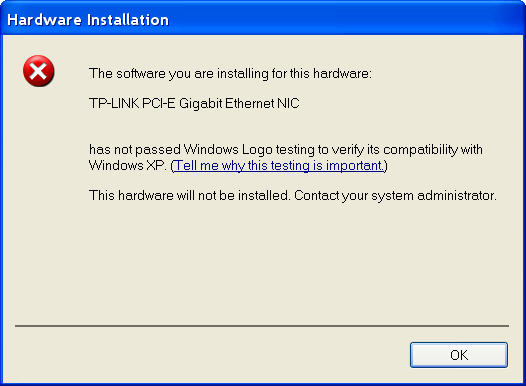
Task: Click the word 'Gigabit' in the device name
Action: pyautogui.click(x=200, y=103)
